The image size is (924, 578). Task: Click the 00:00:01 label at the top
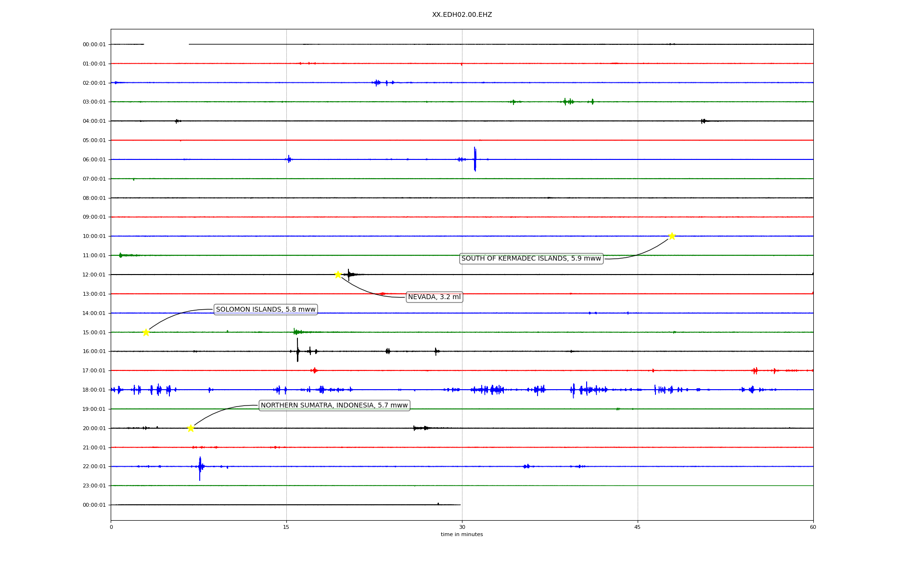coord(94,44)
